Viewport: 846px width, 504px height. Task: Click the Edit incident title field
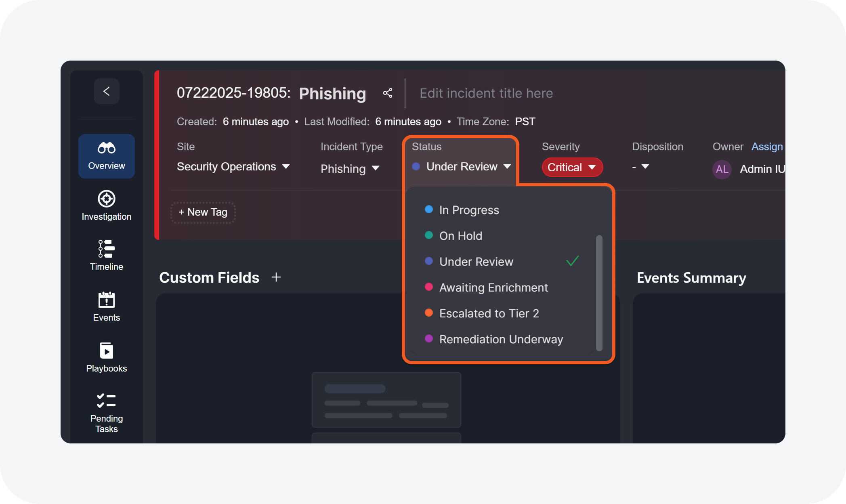[x=486, y=93]
